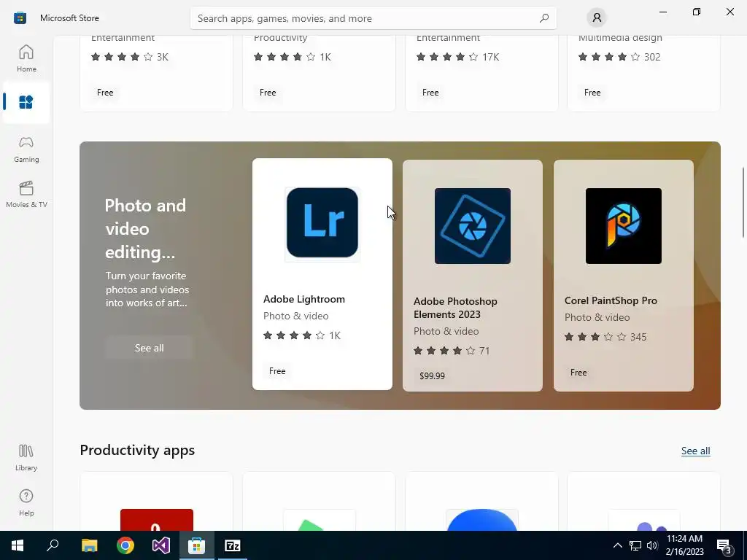747x560 pixels.
Task: Open the Home section in sidebar
Action: pos(26,58)
